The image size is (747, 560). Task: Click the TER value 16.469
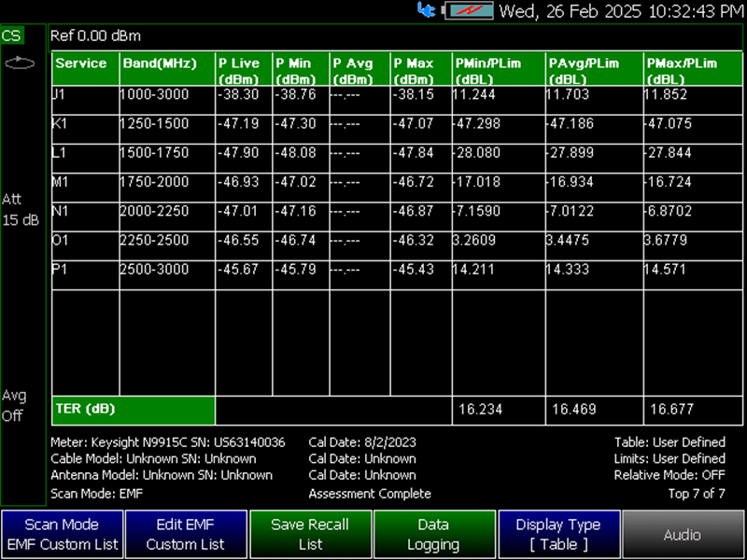coord(574,409)
